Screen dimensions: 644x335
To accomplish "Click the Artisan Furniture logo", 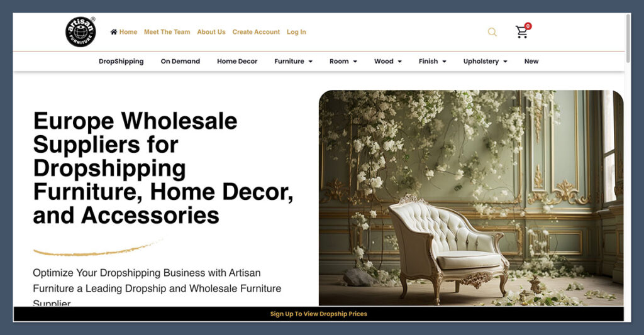I will (80, 31).
